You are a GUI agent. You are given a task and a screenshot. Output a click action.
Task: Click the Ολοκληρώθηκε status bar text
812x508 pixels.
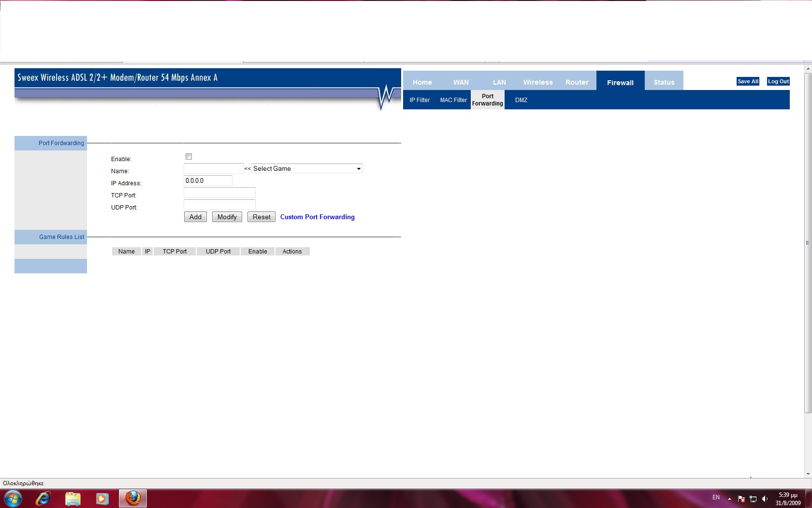23,483
